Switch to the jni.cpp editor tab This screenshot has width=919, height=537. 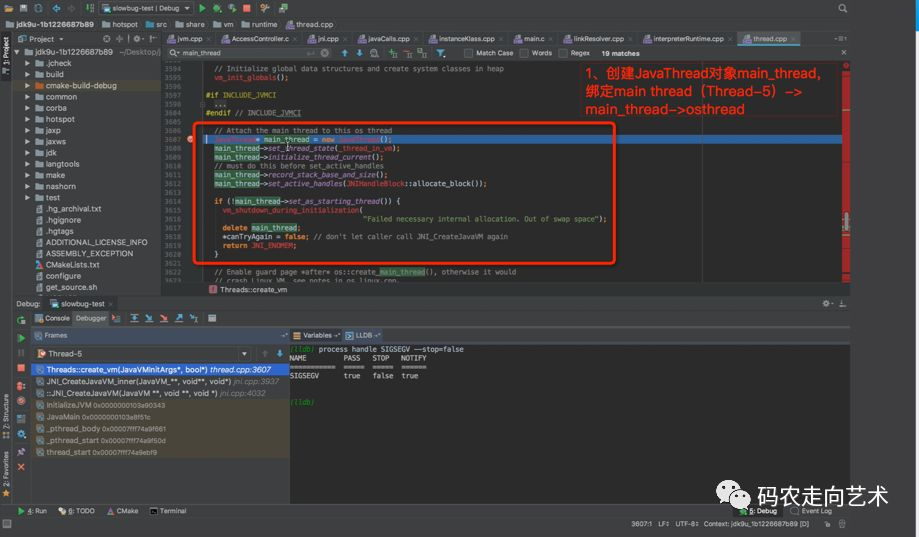328,39
